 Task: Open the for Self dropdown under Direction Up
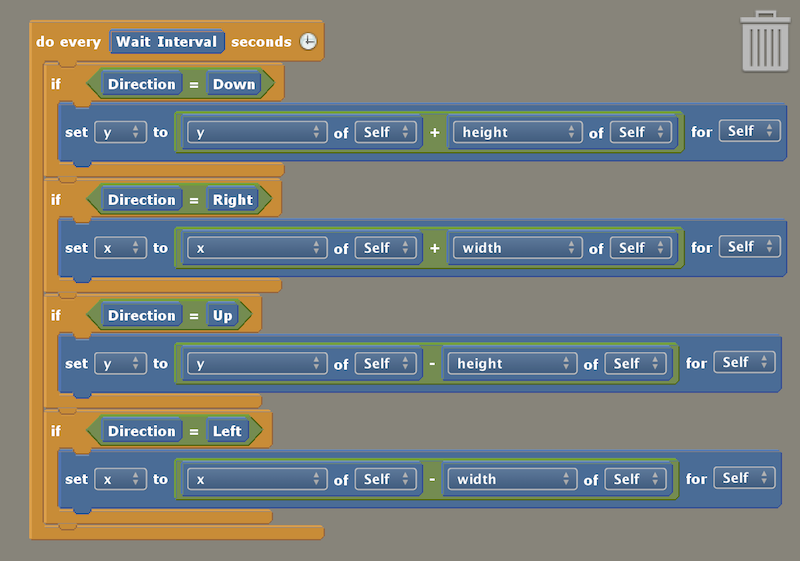pyautogui.click(x=744, y=363)
